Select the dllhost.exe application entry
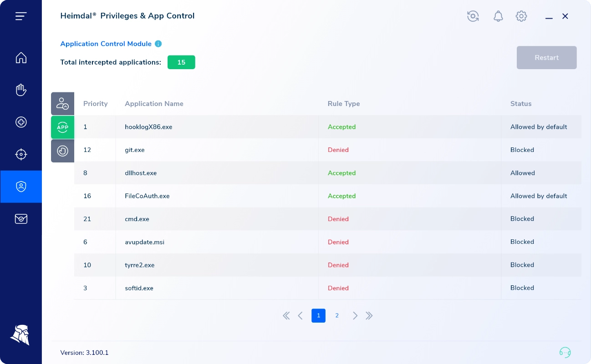The height and width of the screenshot is (364, 591). point(141,173)
